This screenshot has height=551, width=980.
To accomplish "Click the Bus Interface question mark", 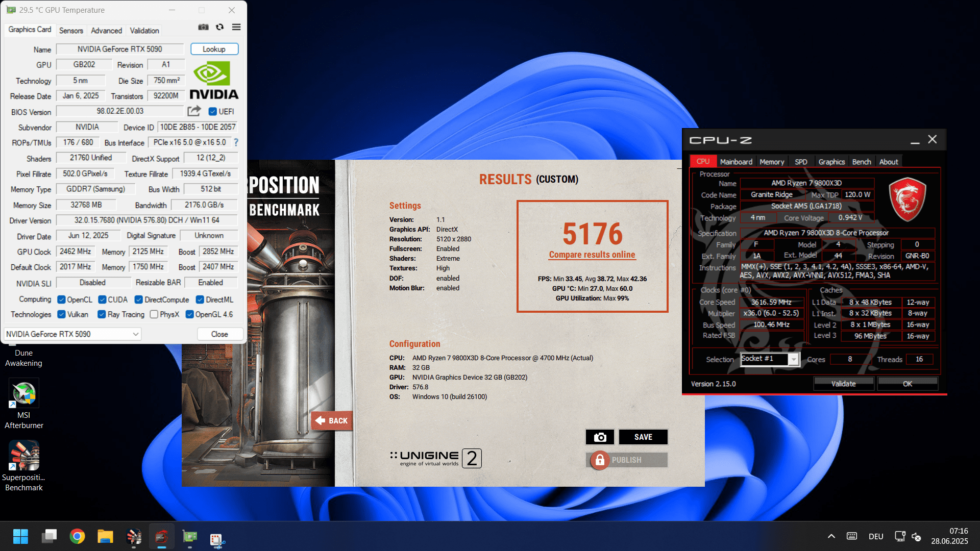I will click(236, 143).
